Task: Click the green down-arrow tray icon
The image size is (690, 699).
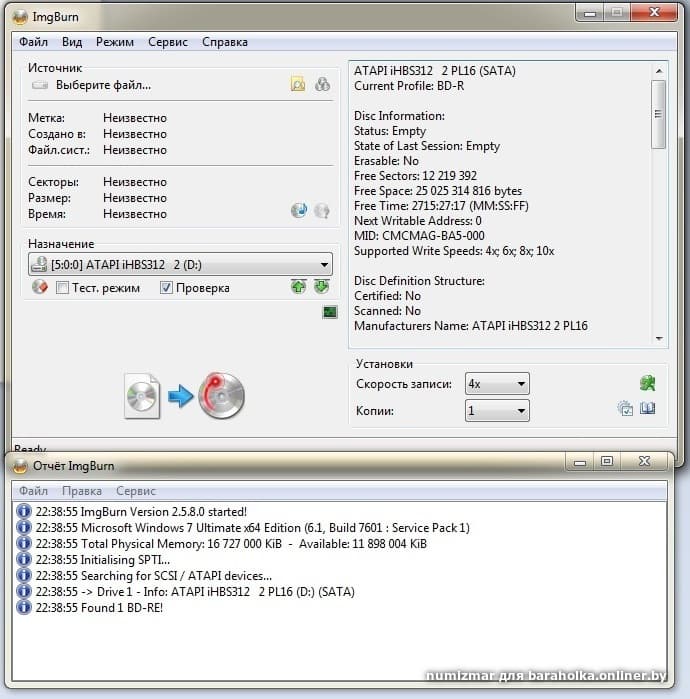Action: (x=321, y=287)
